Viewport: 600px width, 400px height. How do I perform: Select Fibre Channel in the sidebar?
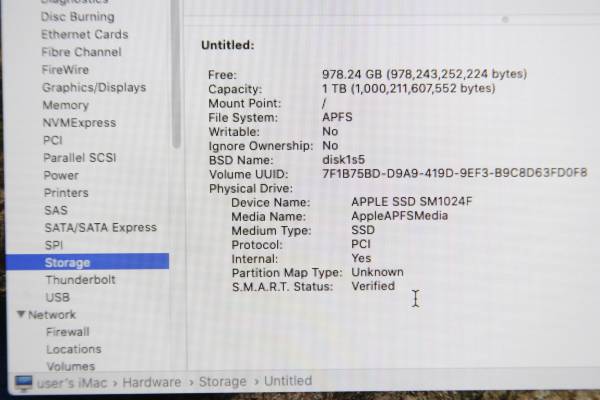[82, 52]
